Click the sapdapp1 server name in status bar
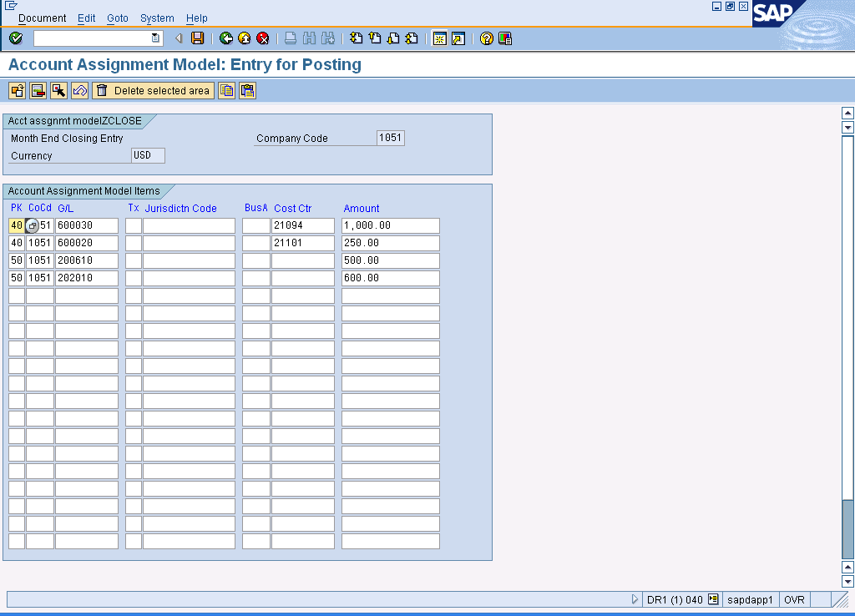Viewport: 855px width, 616px height. coord(750,599)
